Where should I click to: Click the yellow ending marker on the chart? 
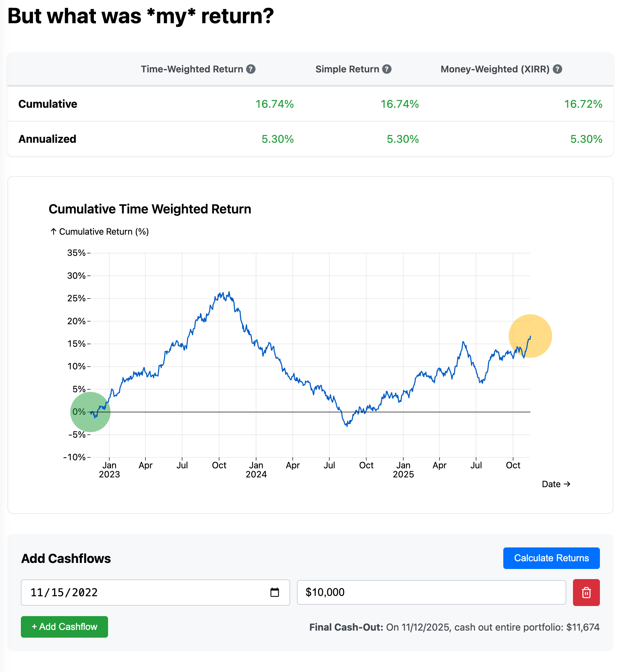coord(531,336)
